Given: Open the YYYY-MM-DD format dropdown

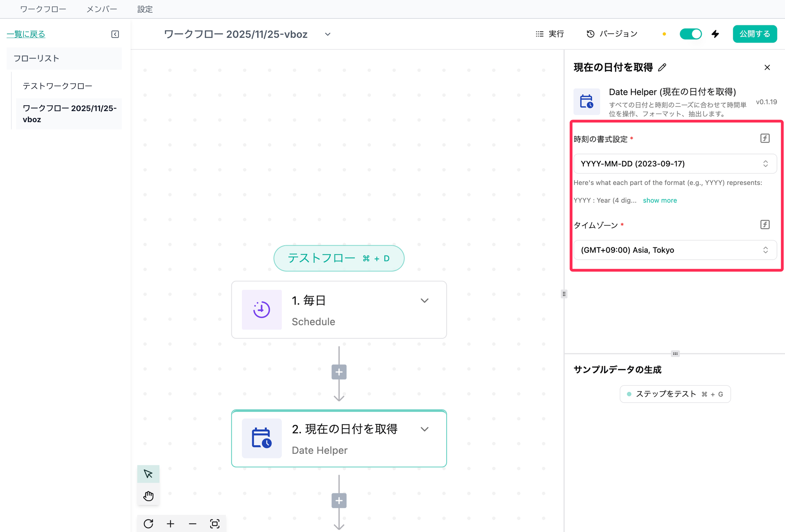Looking at the screenshot, I should click(x=675, y=164).
